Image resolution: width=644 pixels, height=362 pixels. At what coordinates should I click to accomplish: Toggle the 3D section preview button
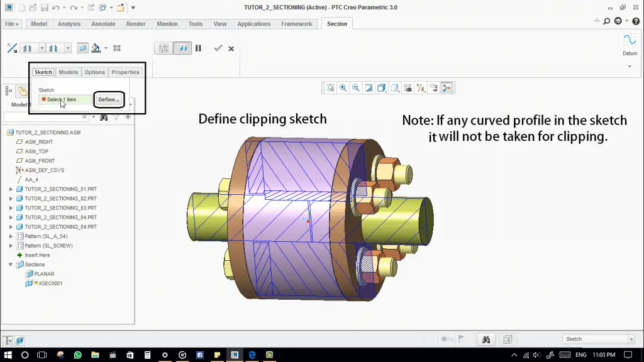pos(182,48)
